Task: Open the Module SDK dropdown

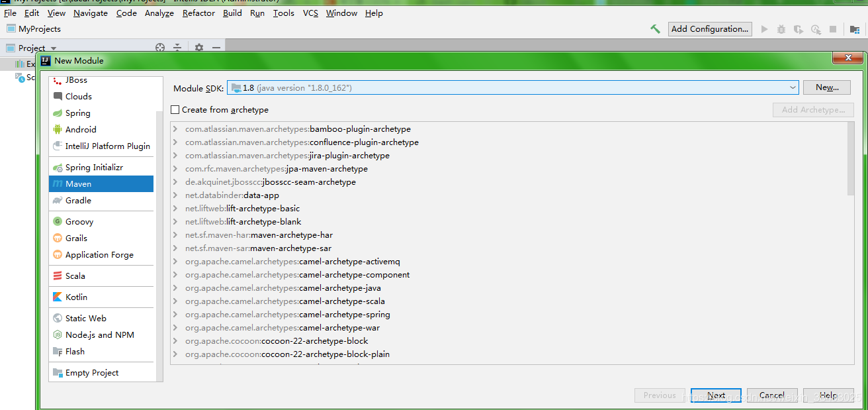Action: tap(793, 87)
